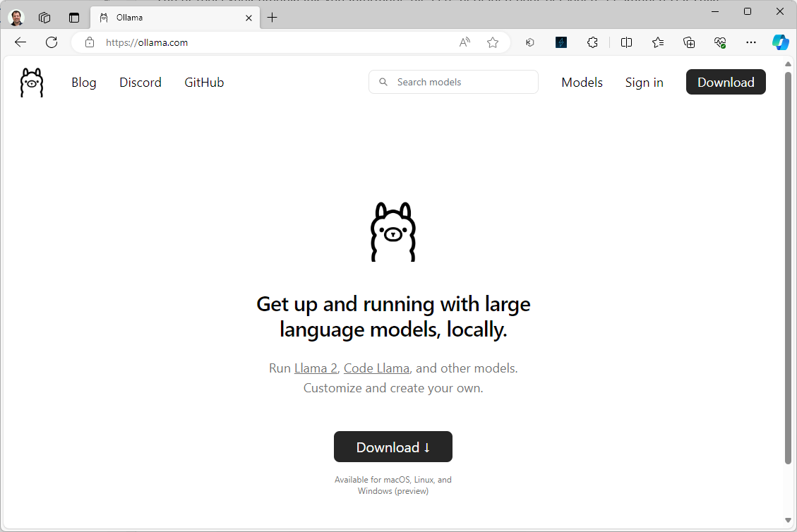The height and width of the screenshot is (532, 797).
Task: Toggle Split screen view
Action: point(626,42)
